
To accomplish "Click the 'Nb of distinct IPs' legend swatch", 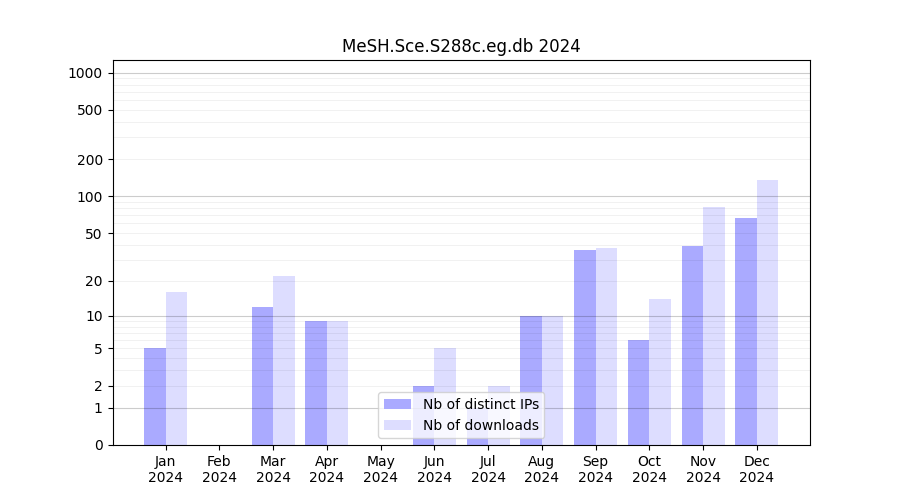I will tap(397, 404).
